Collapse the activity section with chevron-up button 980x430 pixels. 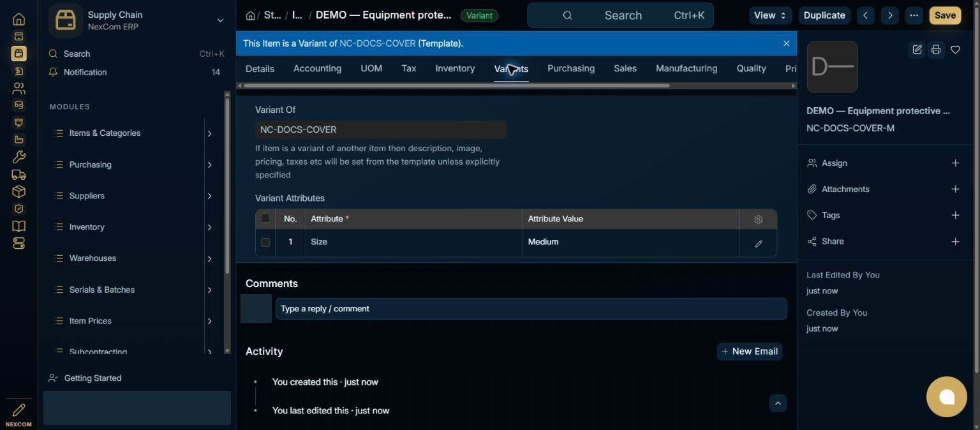click(x=778, y=403)
